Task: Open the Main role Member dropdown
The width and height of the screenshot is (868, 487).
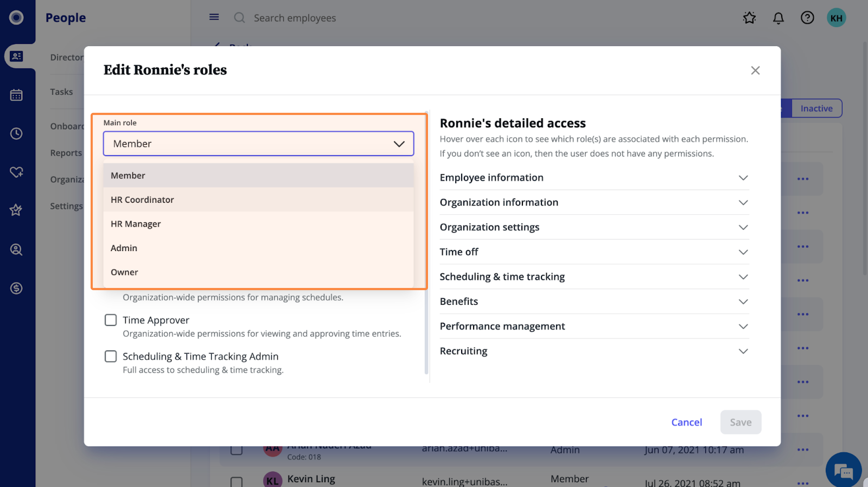Action: (259, 144)
